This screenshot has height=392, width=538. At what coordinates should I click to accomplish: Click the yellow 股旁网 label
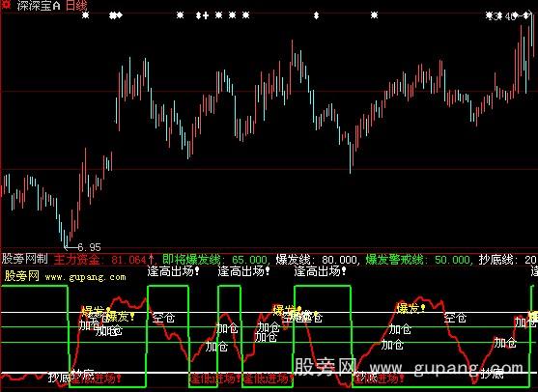pos(22,276)
